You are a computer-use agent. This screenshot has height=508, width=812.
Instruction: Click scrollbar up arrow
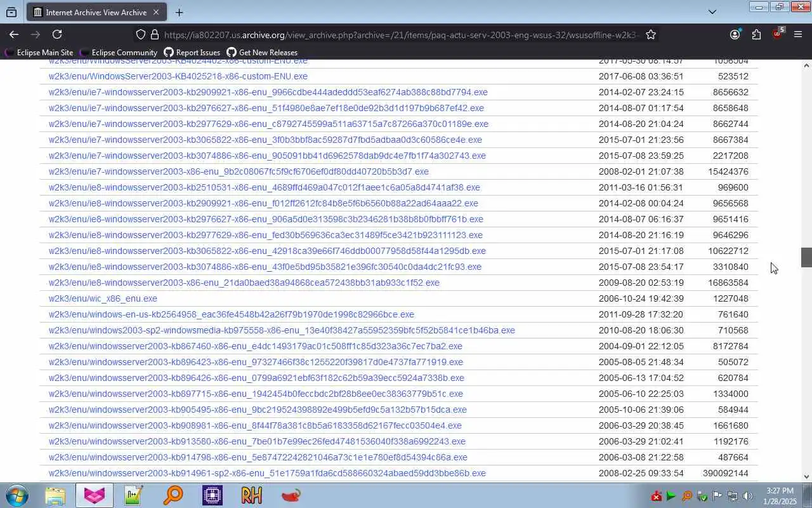coord(807,65)
